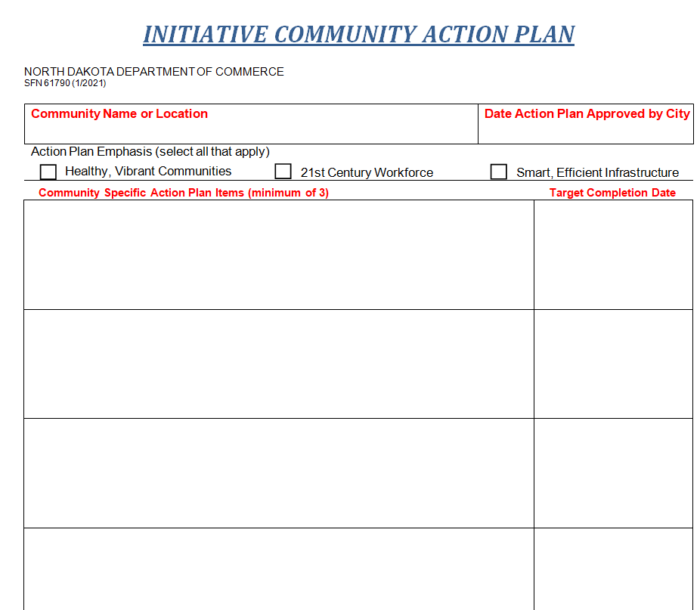Check Smart, Efficient Infrastructure emphasis
Viewport: 700px width, 610px height.
(498, 171)
